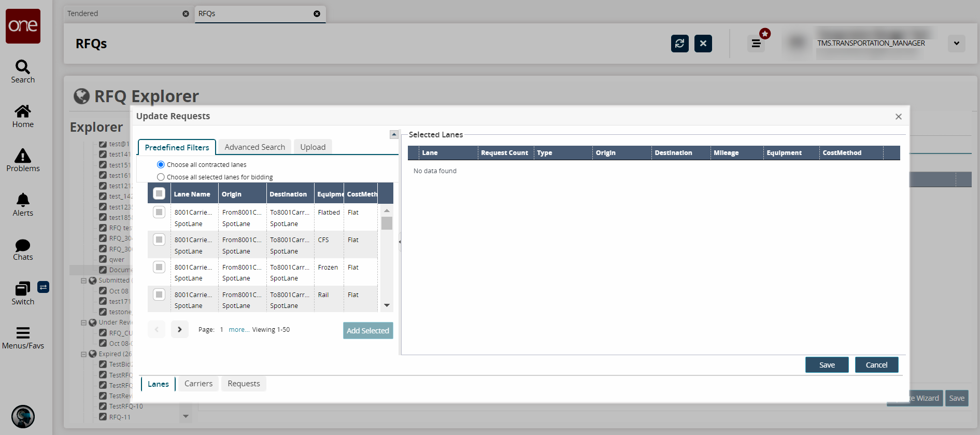The image size is (980, 435).
Task: Switch to the Advanced Search tab
Action: point(254,147)
